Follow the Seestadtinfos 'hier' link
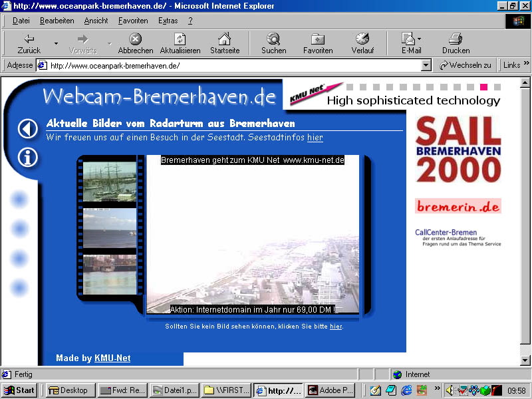Image resolution: width=532 pixels, height=399 pixels. 315,138
